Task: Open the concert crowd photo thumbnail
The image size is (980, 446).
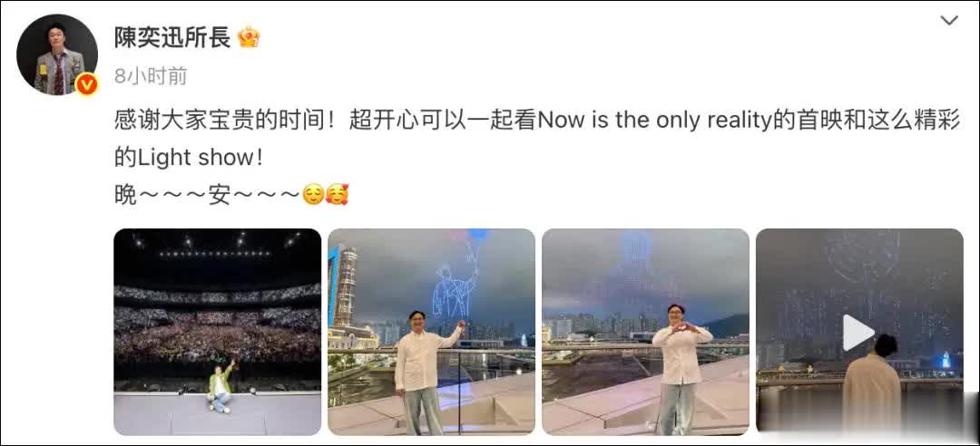Action: click(x=218, y=333)
